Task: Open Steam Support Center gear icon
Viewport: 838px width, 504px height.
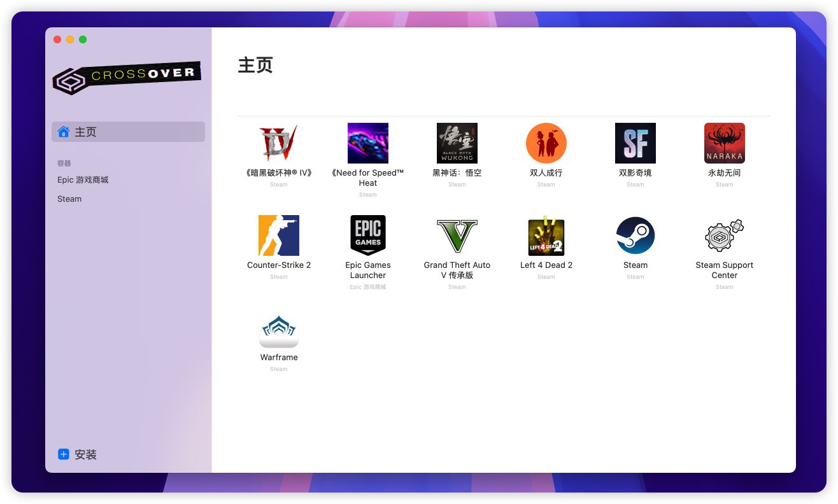Action: tap(725, 235)
